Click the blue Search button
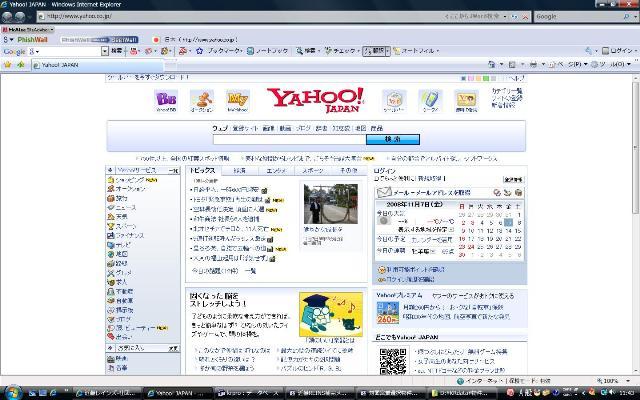 393,140
